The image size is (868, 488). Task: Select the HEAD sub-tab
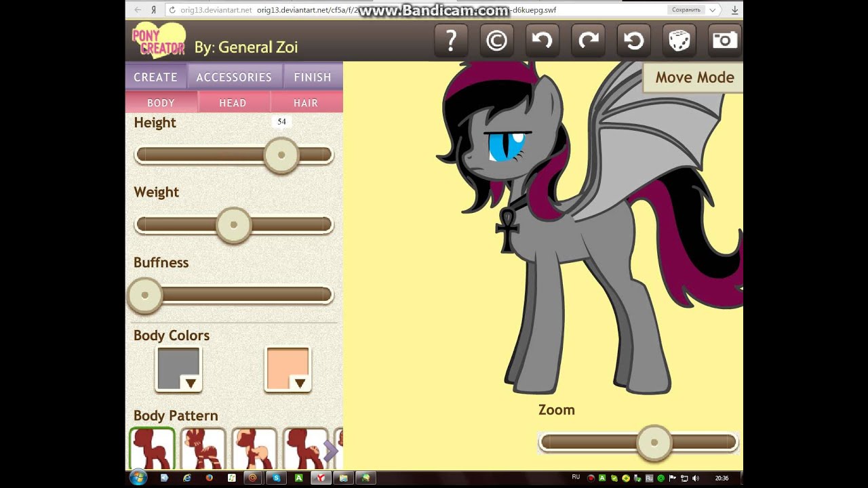[x=233, y=103]
